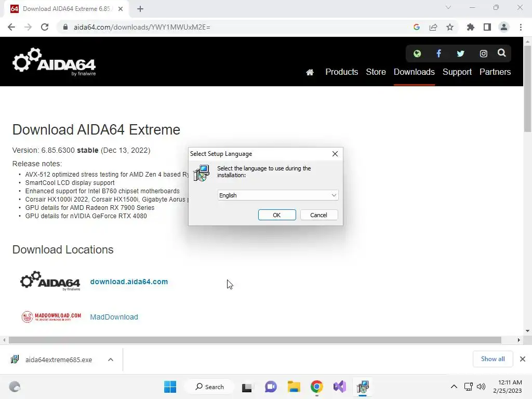Expand the English language dropdown
The height and width of the screenshot is (399, 532).
277,195
